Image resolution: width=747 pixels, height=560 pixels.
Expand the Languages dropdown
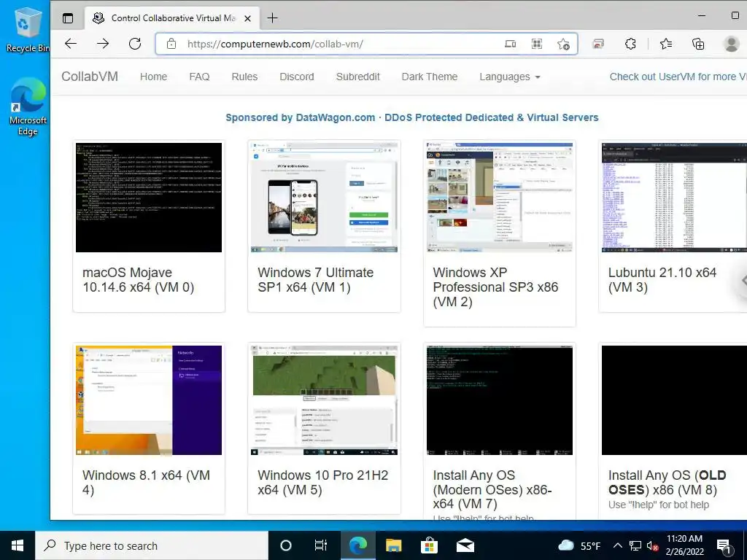(x=510, y=77)
